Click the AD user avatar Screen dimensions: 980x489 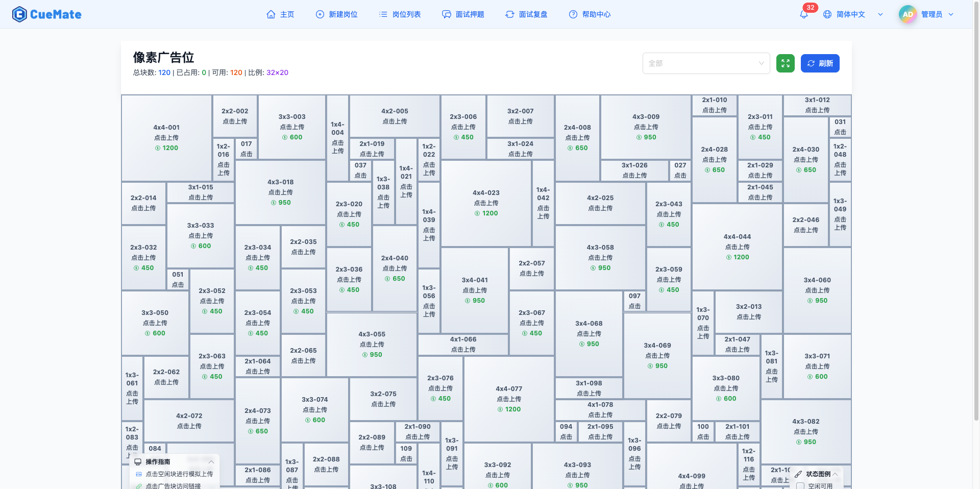(907, 14)
